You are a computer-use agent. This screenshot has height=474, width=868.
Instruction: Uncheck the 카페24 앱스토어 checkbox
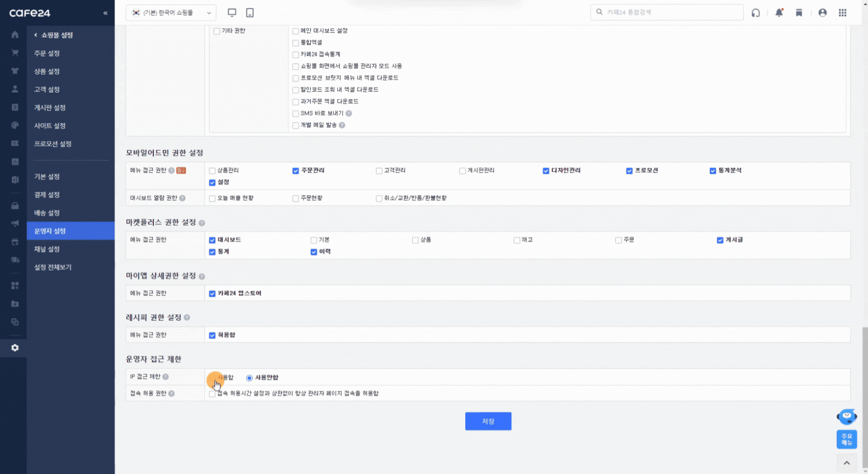click(212, 294)
